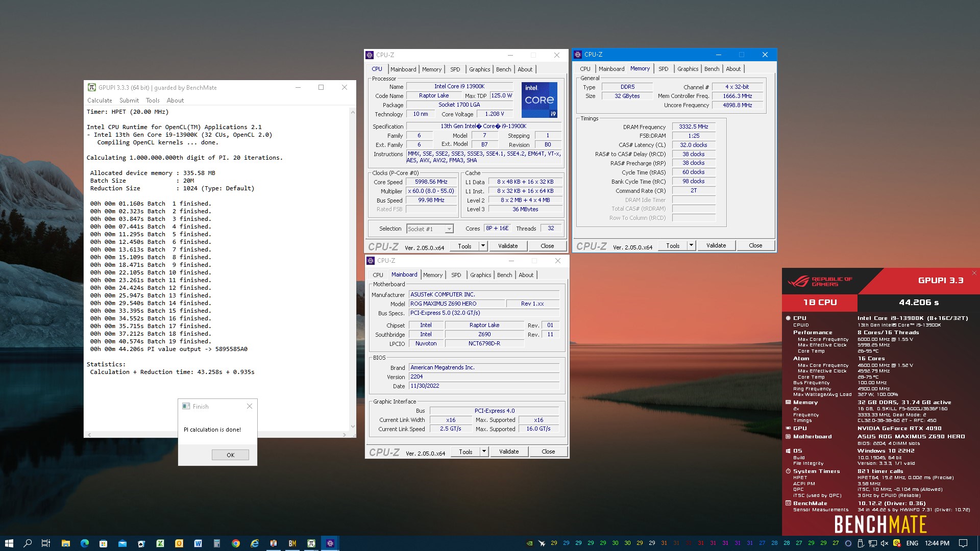The width and height of the screenshot is (980, 551).
Task: Open Memory tab in CPU-Z Mainboard window
Action: (x=433, y=275)
